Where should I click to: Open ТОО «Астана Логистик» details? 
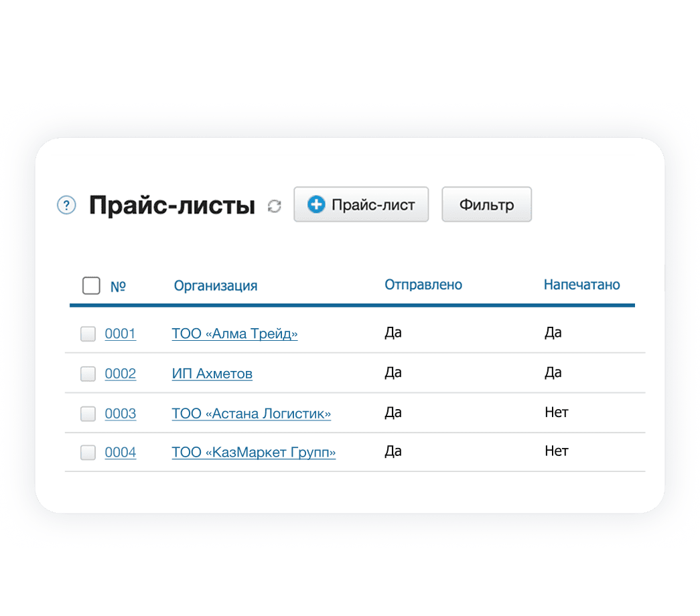(251, 413)
